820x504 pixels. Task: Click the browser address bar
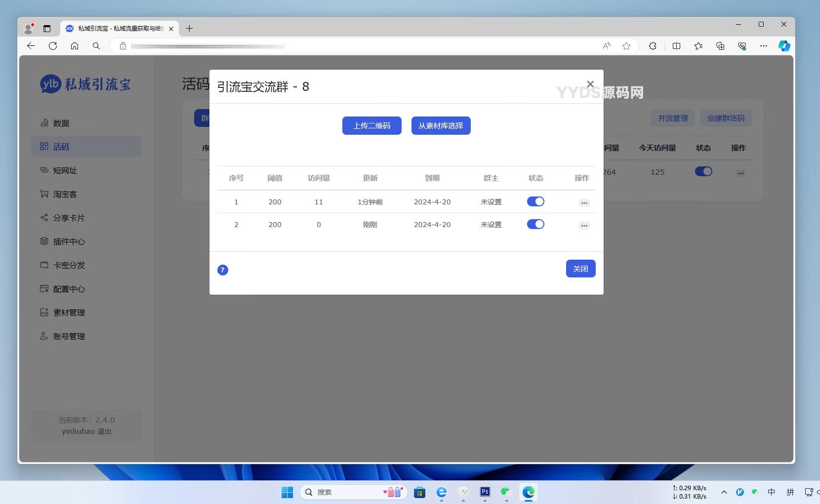tap(346, 46)
